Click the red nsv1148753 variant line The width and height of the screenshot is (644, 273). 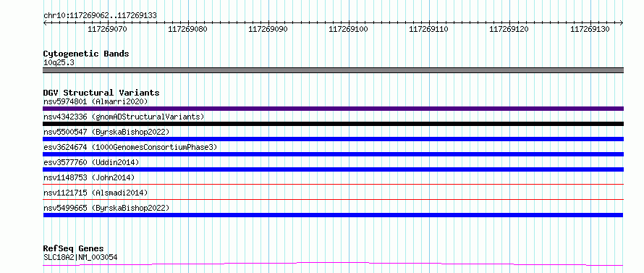pyautogui.click(x=333, y=185)
